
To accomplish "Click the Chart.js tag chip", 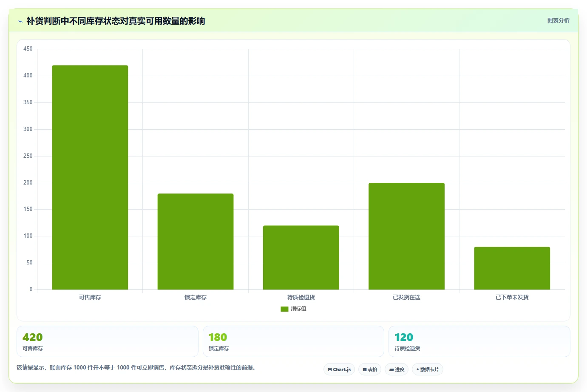I will [x=339, y=369].
